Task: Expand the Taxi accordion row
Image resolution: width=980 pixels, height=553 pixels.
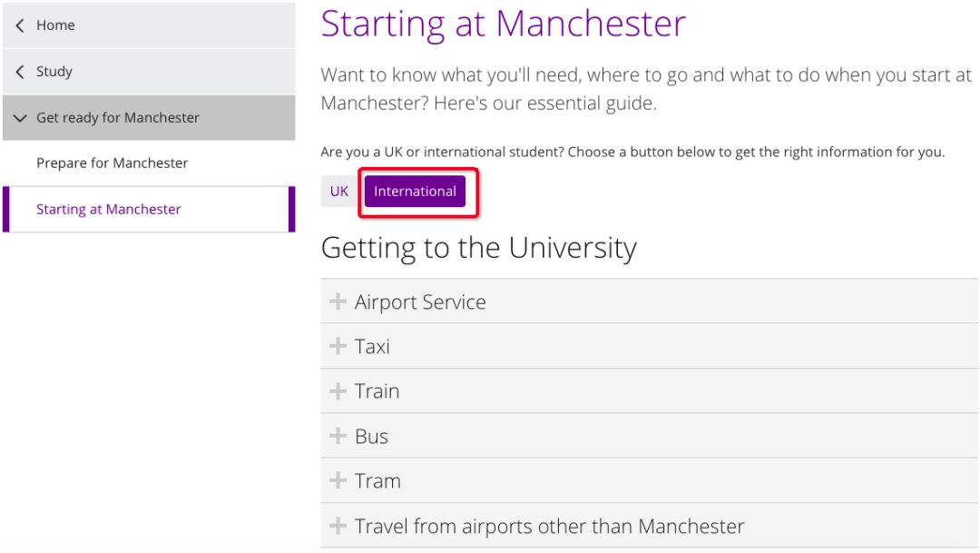Action: (372, 347)
